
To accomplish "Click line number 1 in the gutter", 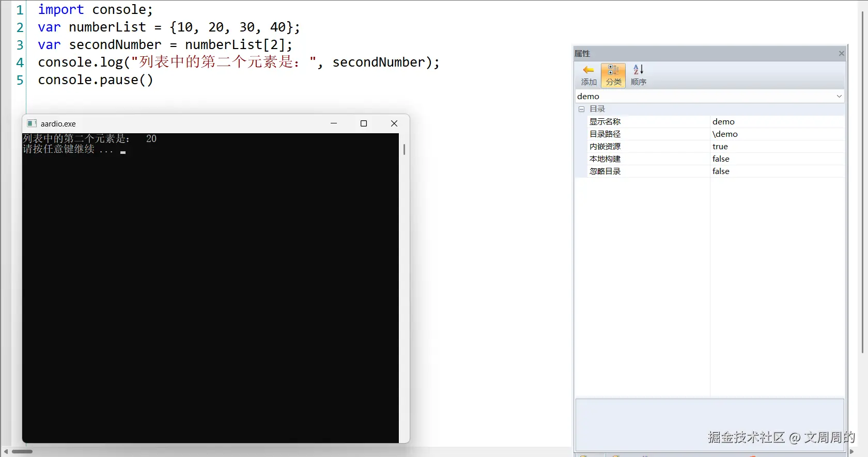I will click(20, 10).
